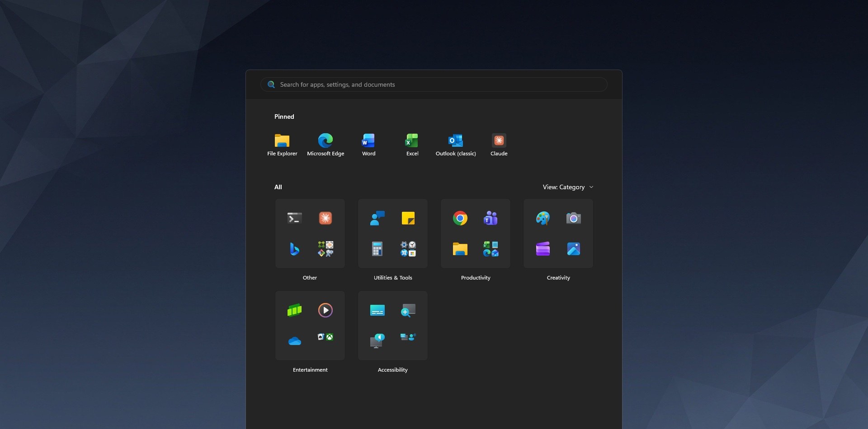Screen dimensions: 868x429
Task: Open the Bing app in Other category
Action: pyautogui.click(x=294, y=249)
